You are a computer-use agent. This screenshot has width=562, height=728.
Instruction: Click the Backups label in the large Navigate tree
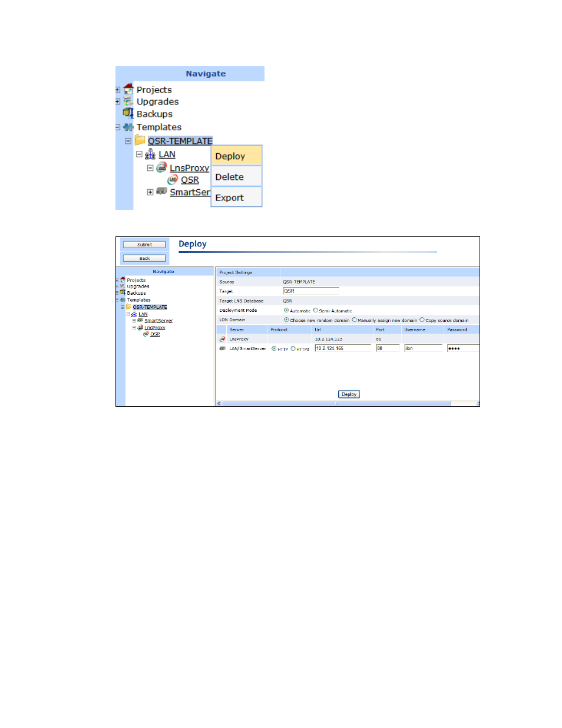coord(154,114)
